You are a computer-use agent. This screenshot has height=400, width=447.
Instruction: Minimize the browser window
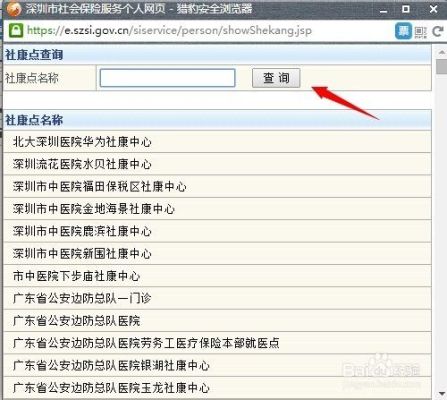click(x=384, y=10)
